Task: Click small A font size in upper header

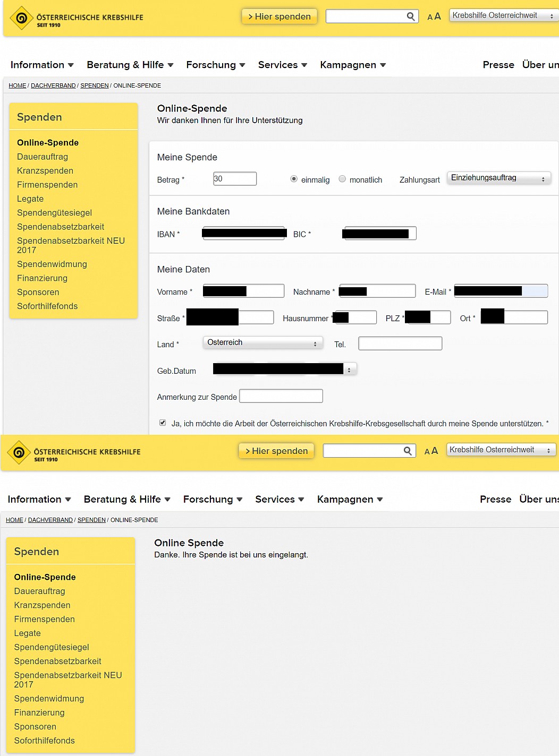Action: click(x=430, y=18)
